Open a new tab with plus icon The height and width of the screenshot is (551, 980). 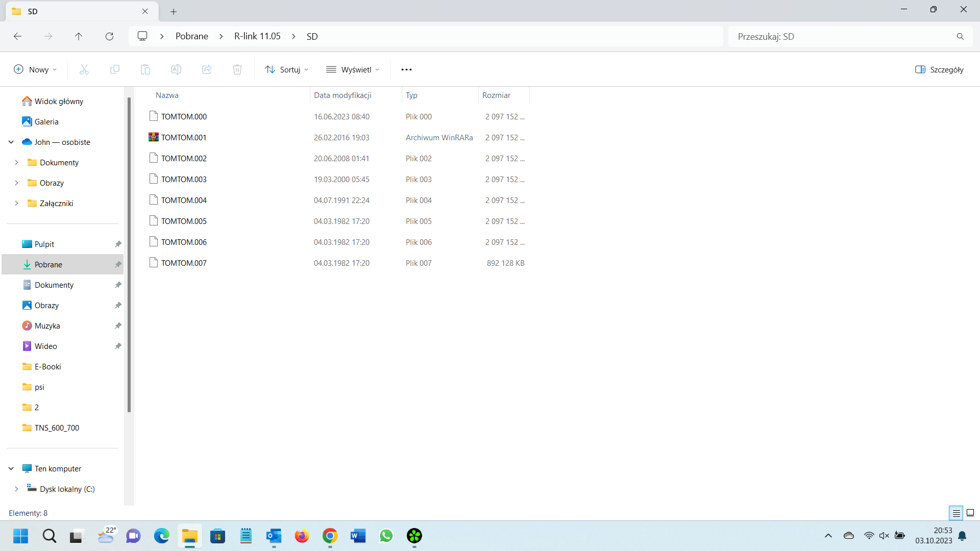pos(174,11)
